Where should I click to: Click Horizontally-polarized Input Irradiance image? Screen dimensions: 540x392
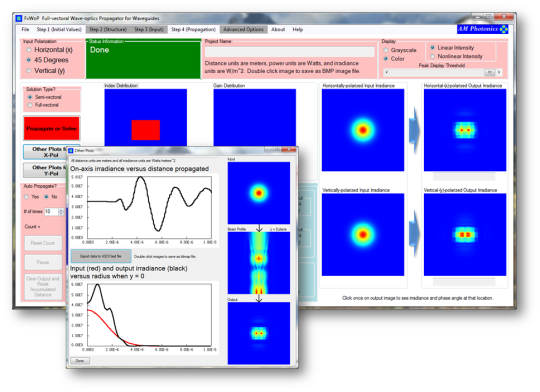point(363,130)
